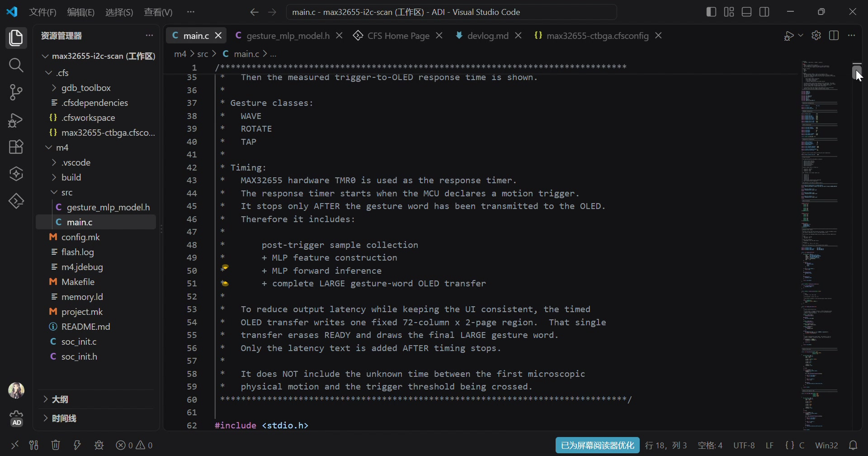This screenshot has width=868, height=456.
Task: Switch to CFS Home Page tab
Action: pos(398,36)
